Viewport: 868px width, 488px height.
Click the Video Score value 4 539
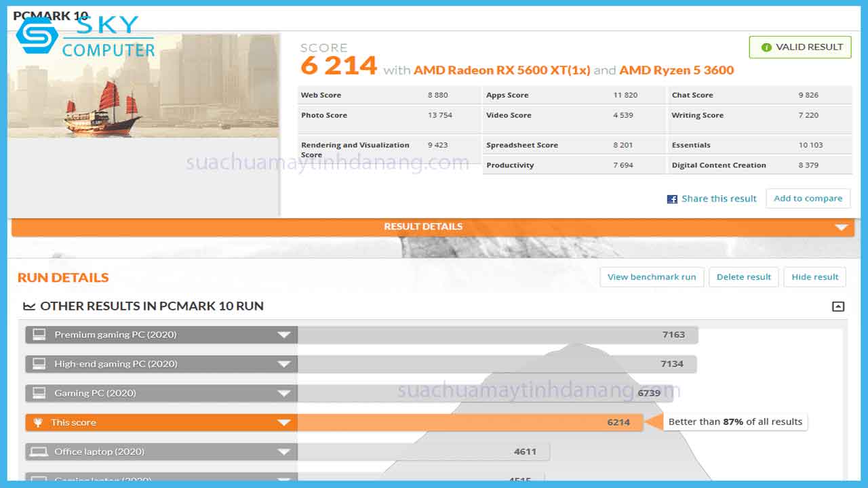pos(623,115)
